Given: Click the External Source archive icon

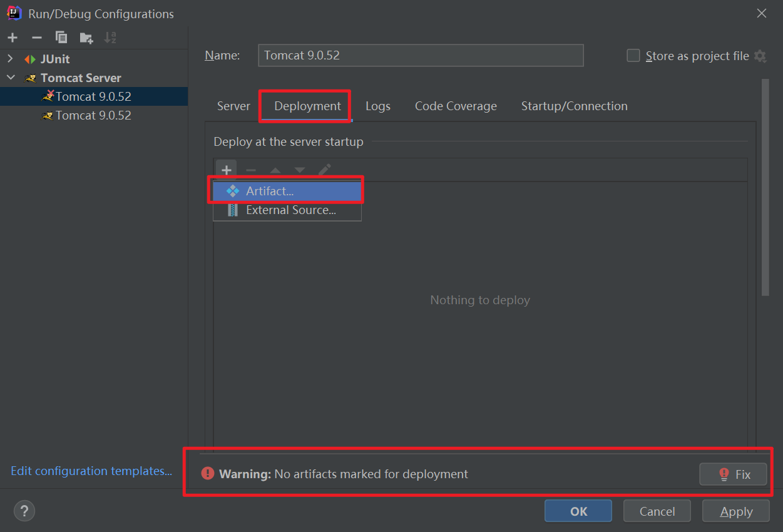Looking at the screenshot, I should (233, 210).
